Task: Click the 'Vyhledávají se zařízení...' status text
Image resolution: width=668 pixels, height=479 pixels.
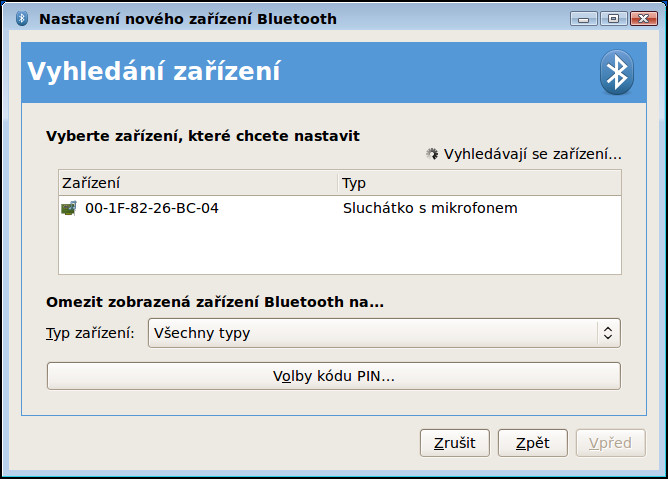Action: (x=533, y=154)
